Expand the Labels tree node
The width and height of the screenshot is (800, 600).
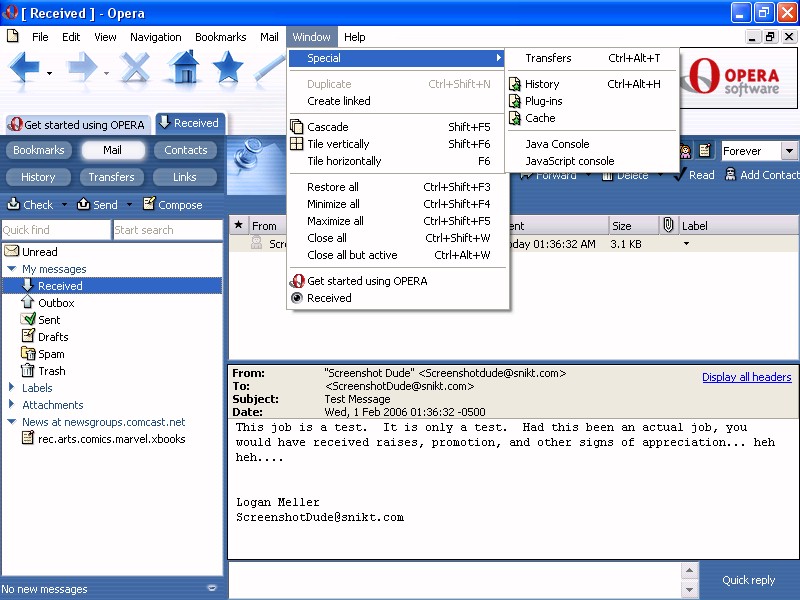pyautogui.click(x=11, y=388)
